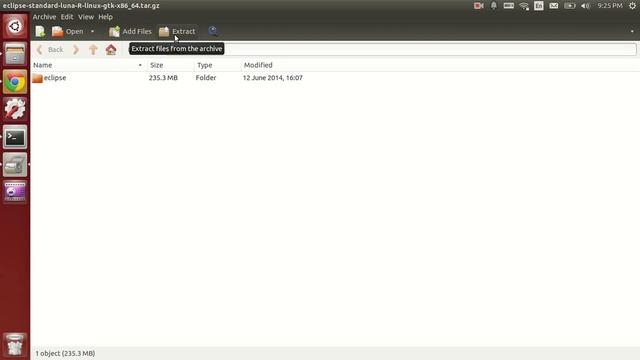This screenshot has height=360, width=640.
Task: Open the Files manager in launcher
Action: (15, 54)
